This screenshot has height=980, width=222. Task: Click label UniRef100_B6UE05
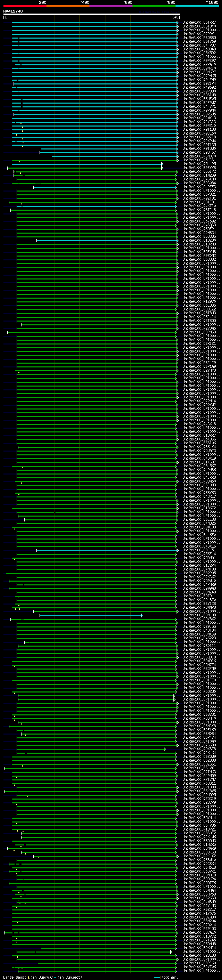coord(199,99)
